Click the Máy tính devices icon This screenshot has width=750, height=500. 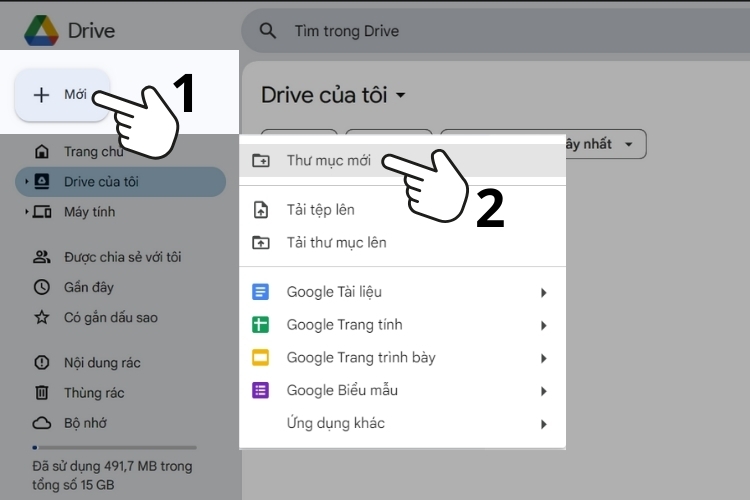42,212
